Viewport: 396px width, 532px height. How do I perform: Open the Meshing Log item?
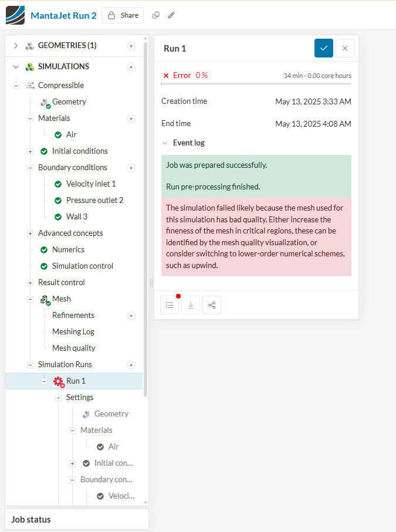click(x=73, y=332)
